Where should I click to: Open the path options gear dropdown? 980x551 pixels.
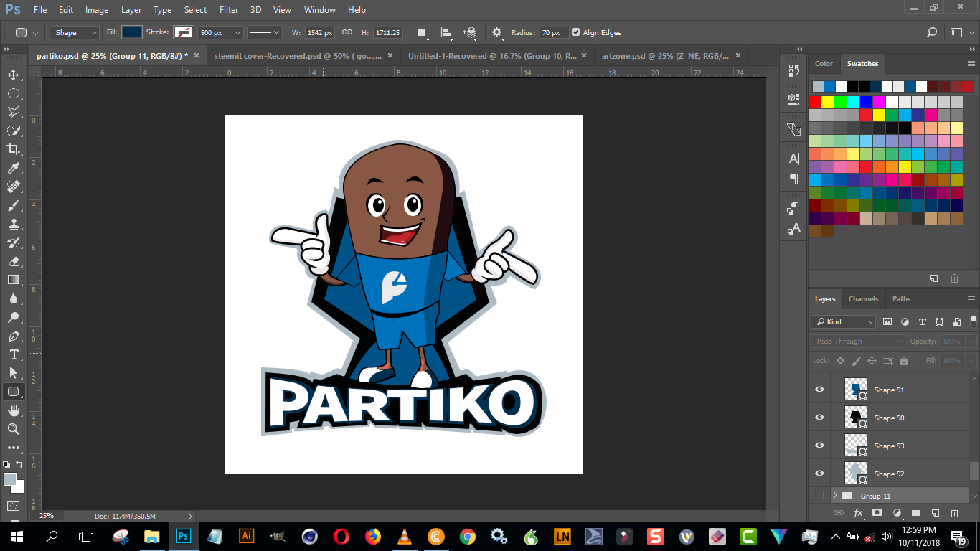[497, 32]
